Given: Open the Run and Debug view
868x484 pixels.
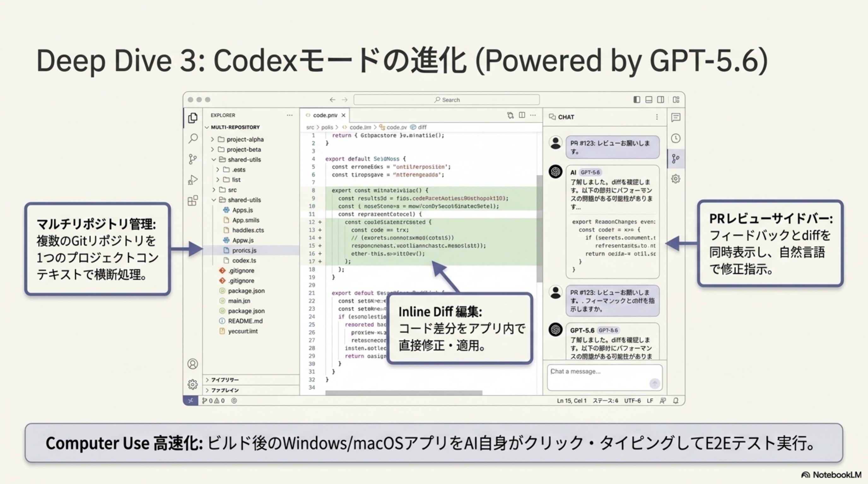Looking at the screenshot, I should coord(193,180).
